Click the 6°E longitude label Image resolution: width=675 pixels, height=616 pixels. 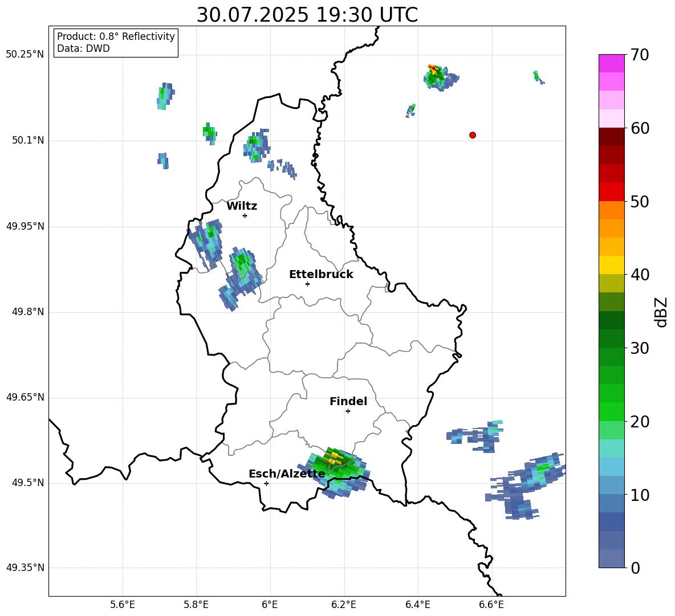[x=270, y=605]
